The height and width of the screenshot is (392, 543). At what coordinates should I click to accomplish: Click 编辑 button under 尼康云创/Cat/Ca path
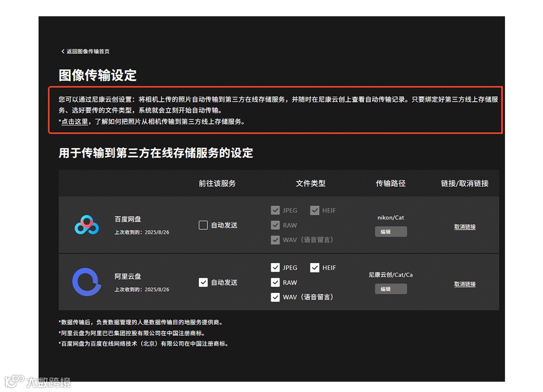pyautogui.click(x=390, y=289)
